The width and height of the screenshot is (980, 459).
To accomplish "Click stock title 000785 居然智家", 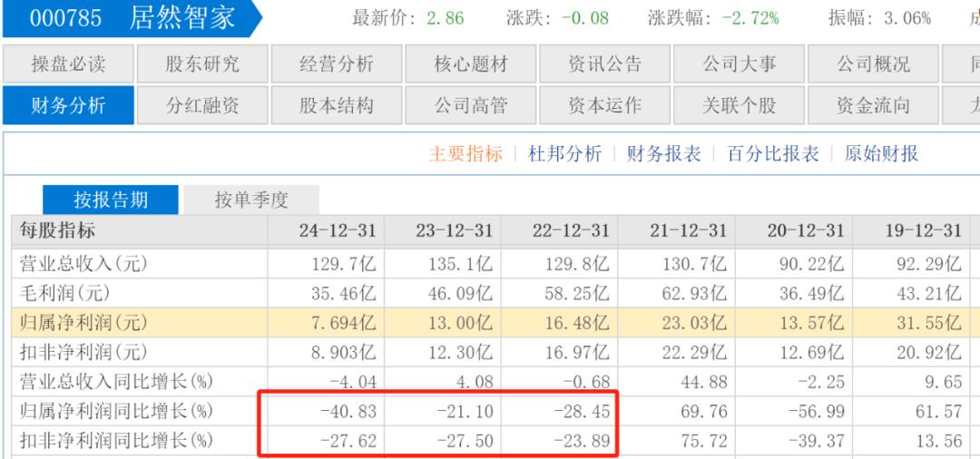I will point(132,18).
